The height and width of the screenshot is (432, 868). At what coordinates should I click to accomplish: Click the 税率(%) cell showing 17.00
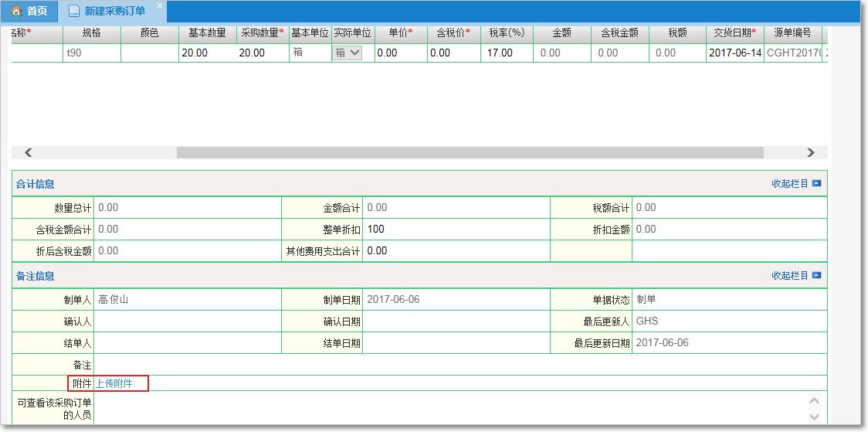500,53
